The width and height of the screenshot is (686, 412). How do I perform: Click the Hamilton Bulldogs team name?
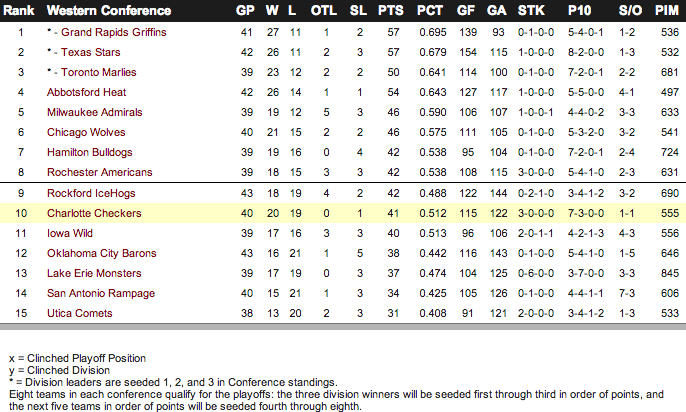click(89, 153)
